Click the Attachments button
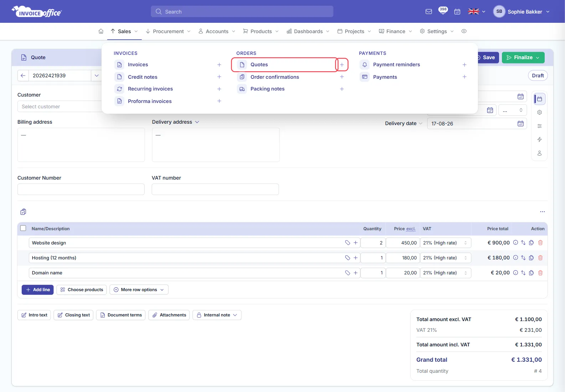565x392 pixels. pyautogui.click(x=169, y=315)
